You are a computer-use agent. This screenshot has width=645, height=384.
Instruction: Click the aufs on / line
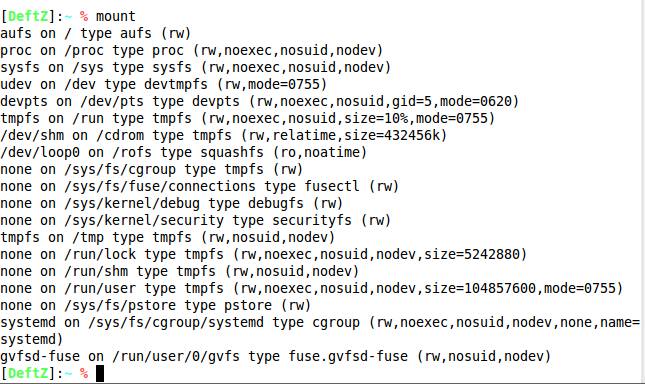[95, 33]
